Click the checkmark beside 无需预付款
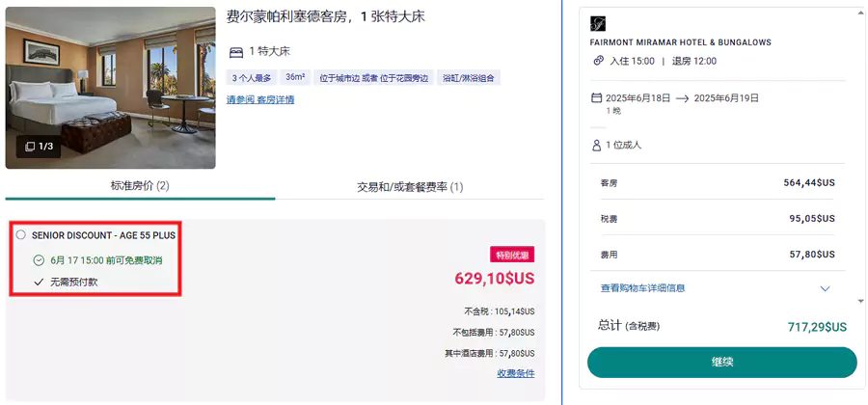 [x=39, y=283]
